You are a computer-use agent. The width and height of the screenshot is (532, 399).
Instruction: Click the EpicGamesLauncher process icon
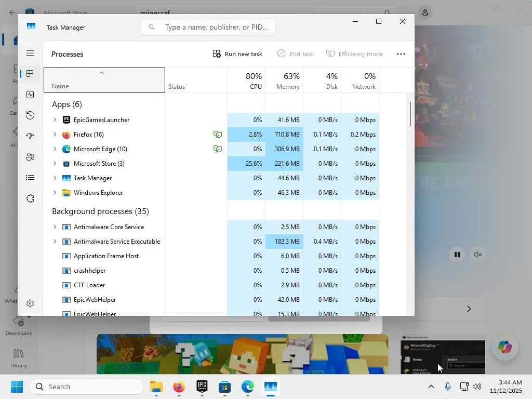point(66,120)
